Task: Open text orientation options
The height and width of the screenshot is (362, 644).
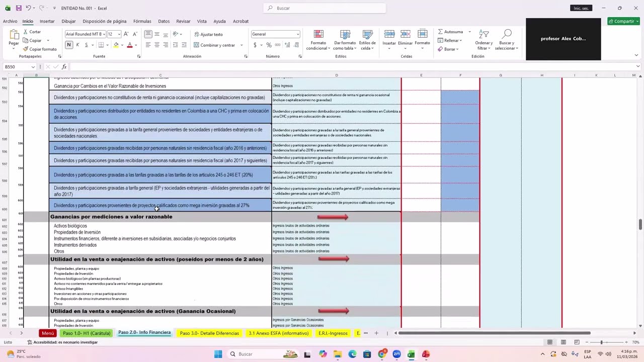Action: pos(177,34)
